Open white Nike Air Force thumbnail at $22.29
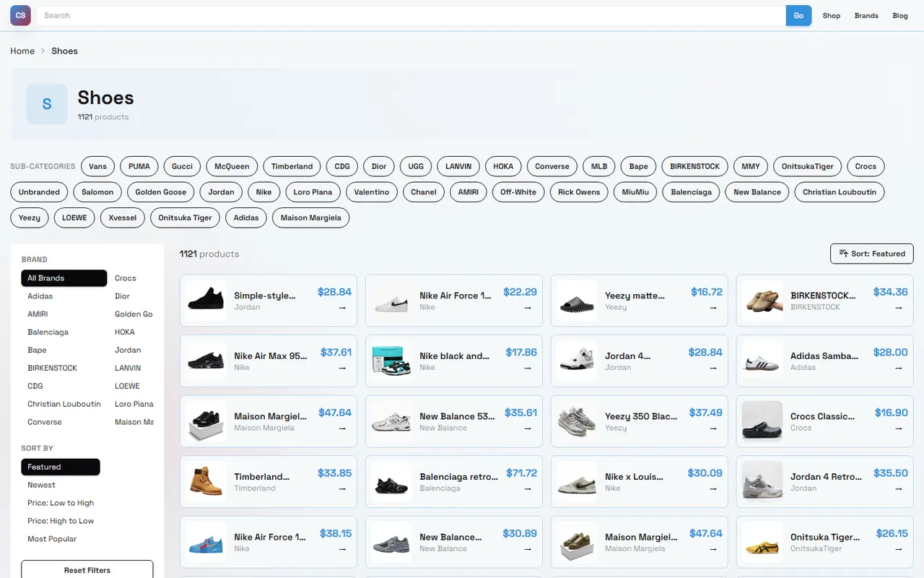Screen dimensions: 924x578 point(391,301)
